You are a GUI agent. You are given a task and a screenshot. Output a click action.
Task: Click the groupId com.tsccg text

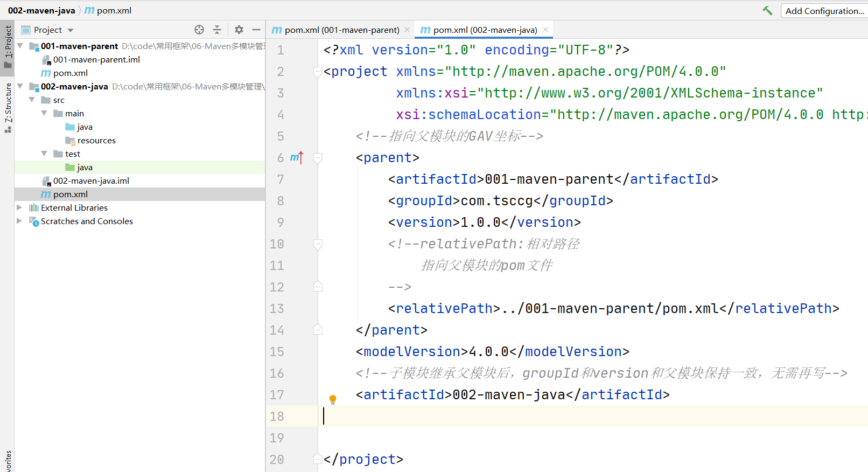496,200
